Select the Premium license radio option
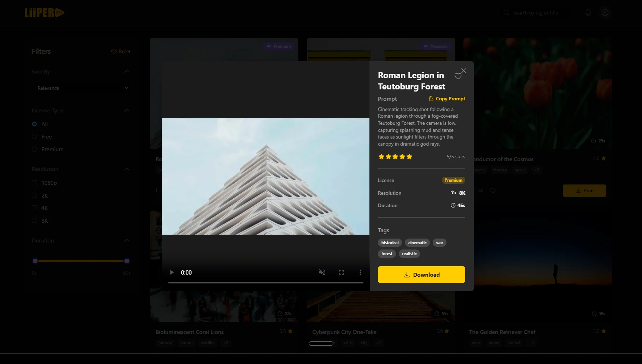 click(x=34, y=149)
